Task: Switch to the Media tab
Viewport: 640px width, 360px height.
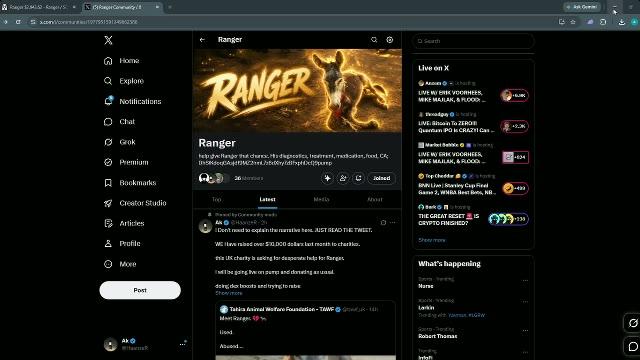Action: 321,200
